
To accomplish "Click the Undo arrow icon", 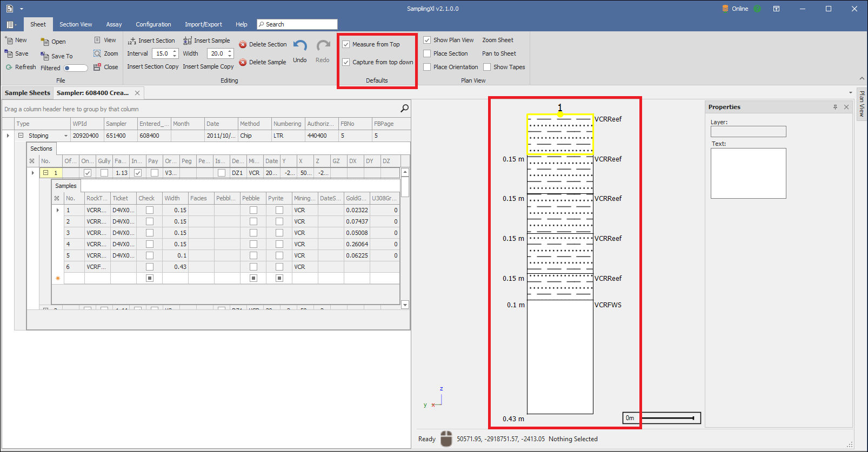I will 300,46.
